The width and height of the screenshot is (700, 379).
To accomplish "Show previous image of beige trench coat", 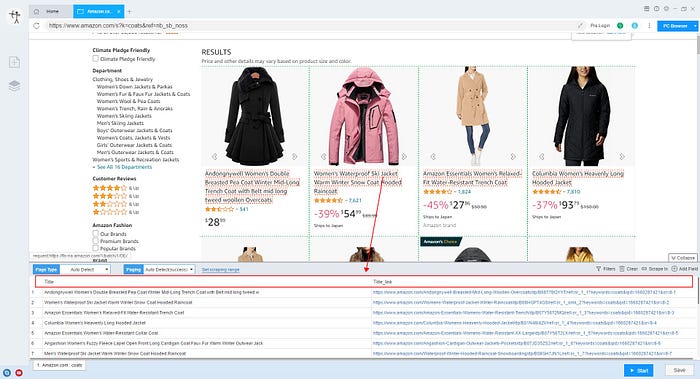I will coord(433,157).
